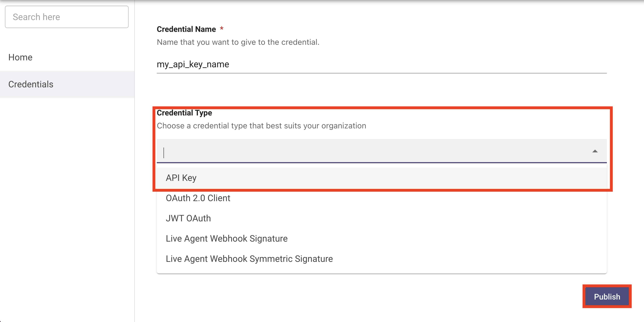This screenshot has width=644, height=322.
Task: Choose Live Agent Webhook Symmetric Signature
Action: pos(249,259)
